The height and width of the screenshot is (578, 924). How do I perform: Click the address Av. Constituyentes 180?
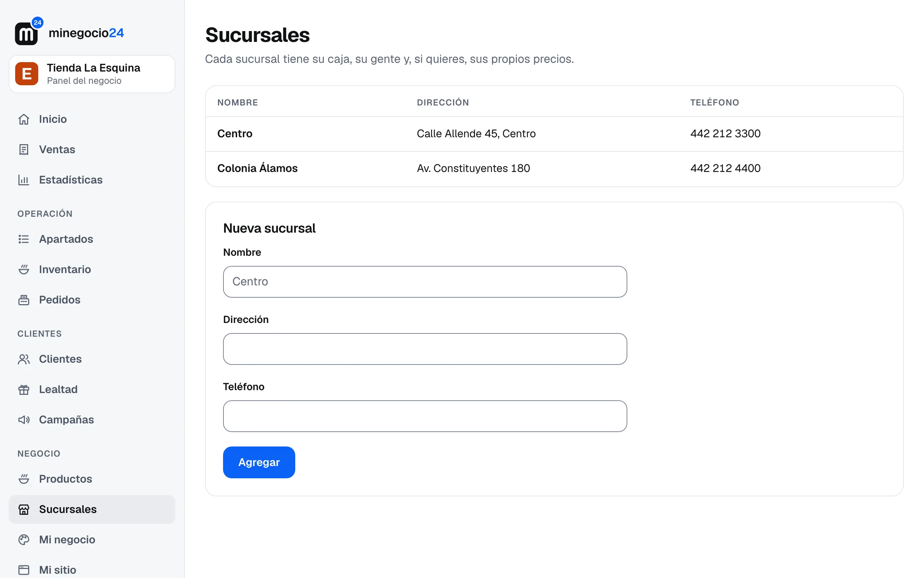click(x=474, y=168)
